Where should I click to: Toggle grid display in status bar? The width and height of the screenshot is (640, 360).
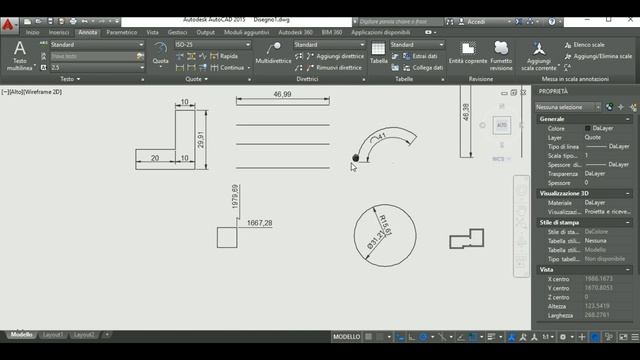click(x=368, y=337)
